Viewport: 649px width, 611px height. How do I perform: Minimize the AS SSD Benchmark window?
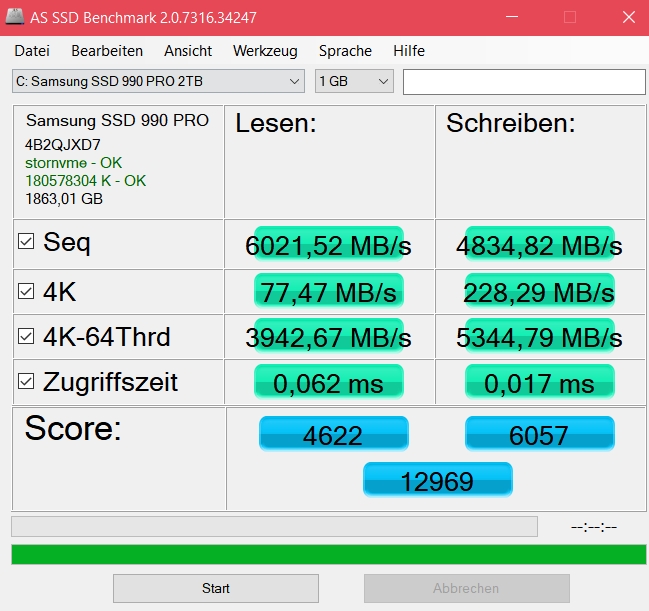[x=512, y=17]
